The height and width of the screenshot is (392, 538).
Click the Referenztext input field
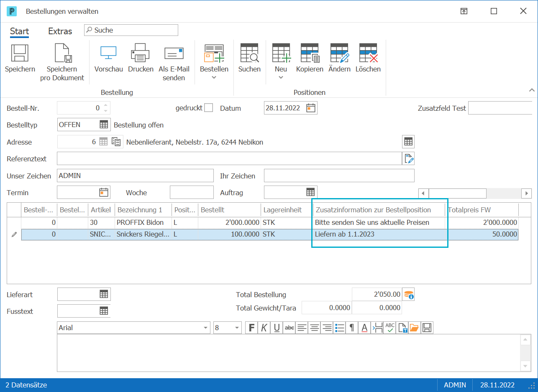click(229, 159)
